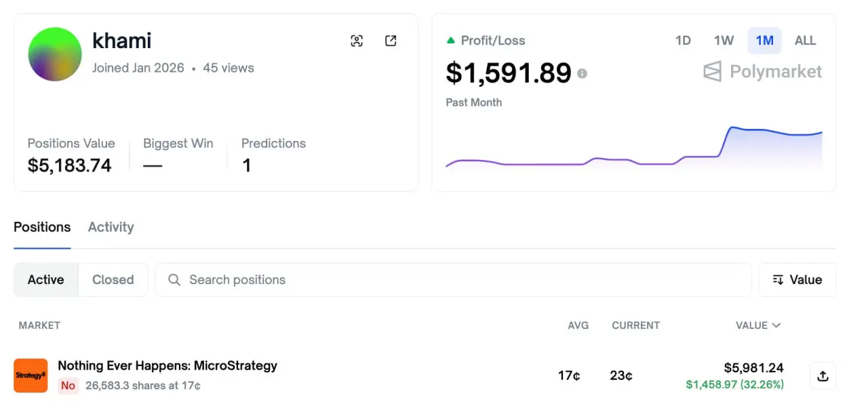
Task: Click the Search positions input field
Action: [461, 280]
